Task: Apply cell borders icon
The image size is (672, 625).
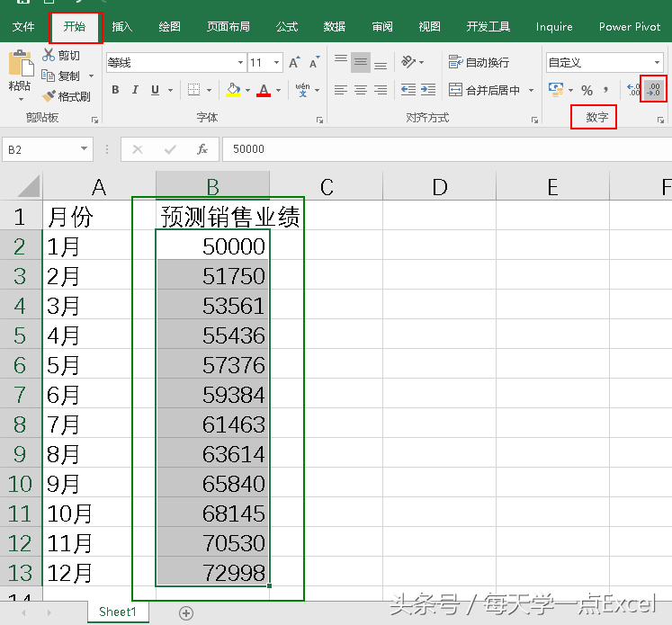Action: tap(193, 90)
